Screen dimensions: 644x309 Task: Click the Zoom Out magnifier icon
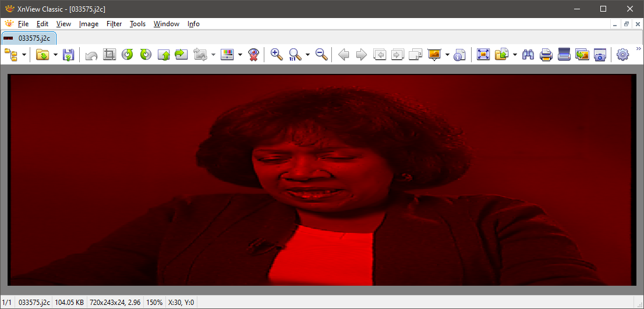click(321, 55)
